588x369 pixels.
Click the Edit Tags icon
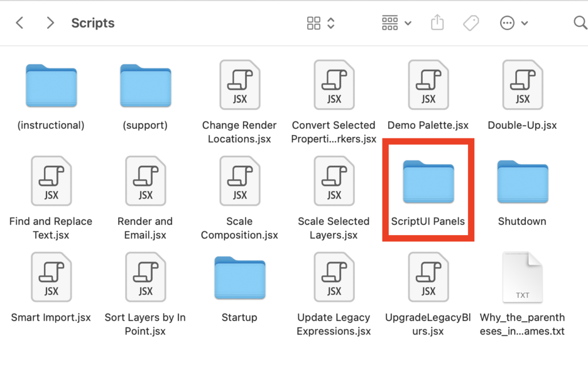pyautogui.click(x=471, y=23)
